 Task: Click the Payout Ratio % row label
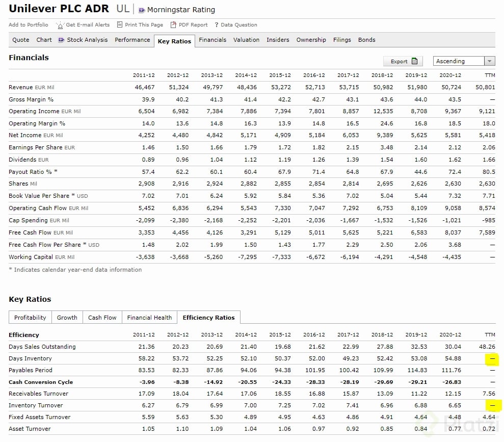[x=33, y=172]
